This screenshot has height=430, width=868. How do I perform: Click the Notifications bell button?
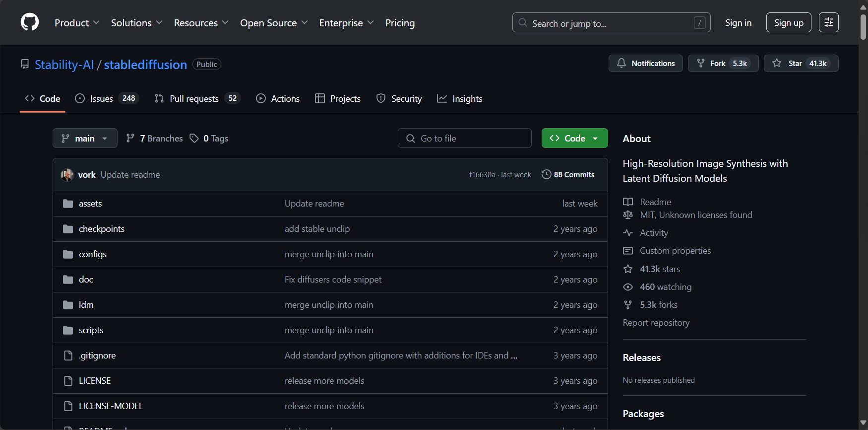pos(645,64)
